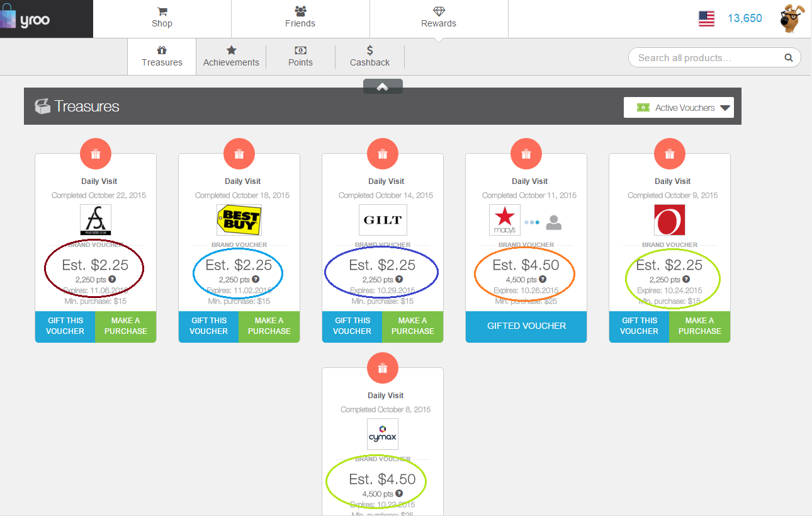Open the Shop tab
812x516 pixels.
[162, 19]
